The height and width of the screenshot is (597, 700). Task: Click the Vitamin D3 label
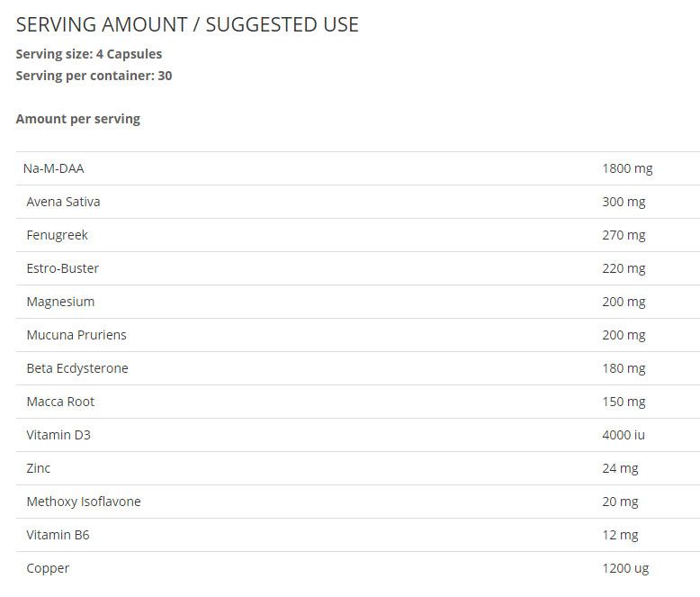click(x=58, y=435)
